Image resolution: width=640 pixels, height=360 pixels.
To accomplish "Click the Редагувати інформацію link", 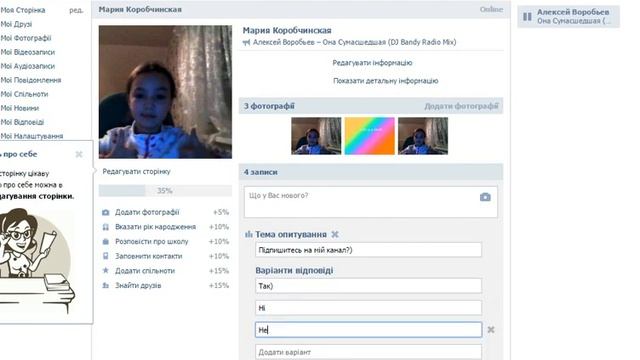I will pyautogui.click(x=372, y=63).
